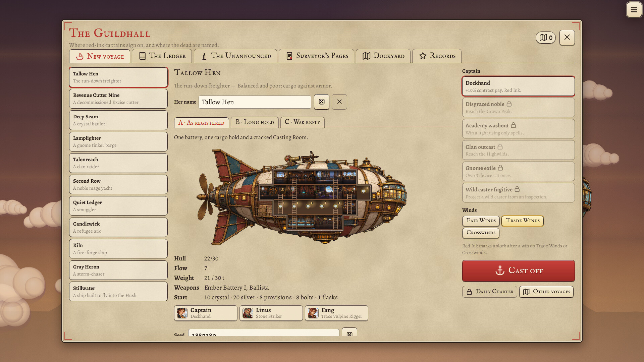Switch to The Ledger tab
The width and height of the screenshot is (644, 362).
tap(162, 56)
